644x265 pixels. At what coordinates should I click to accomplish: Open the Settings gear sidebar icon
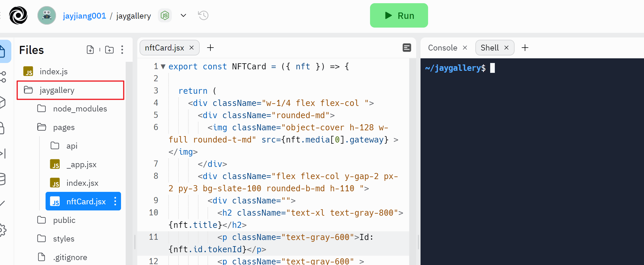point(3,230)
